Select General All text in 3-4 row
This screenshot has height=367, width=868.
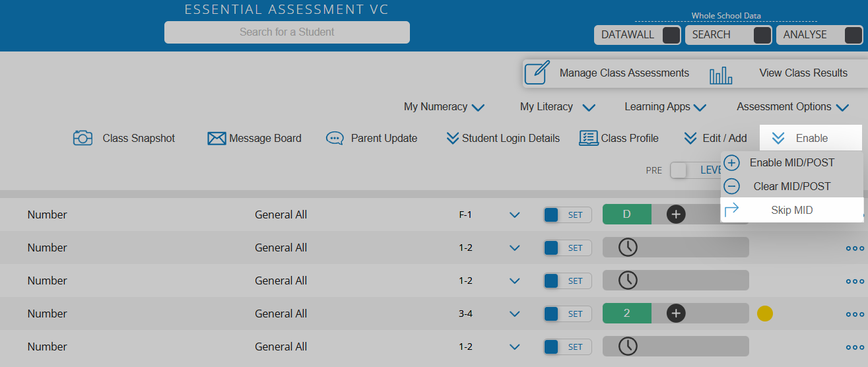281,314
